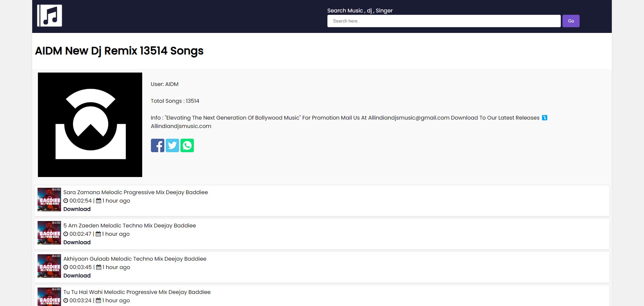Viewport: 644px width, 306px height.
Task: Click the AIDM New Dj Remix 13514 Songs heading
Action: tap(119, 51)
